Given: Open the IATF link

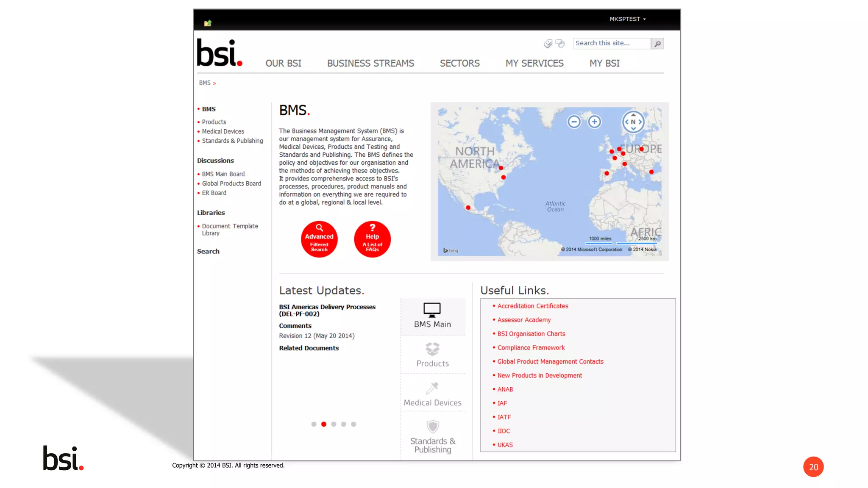Looking at the screenshot, I should [x=504, y=417].
